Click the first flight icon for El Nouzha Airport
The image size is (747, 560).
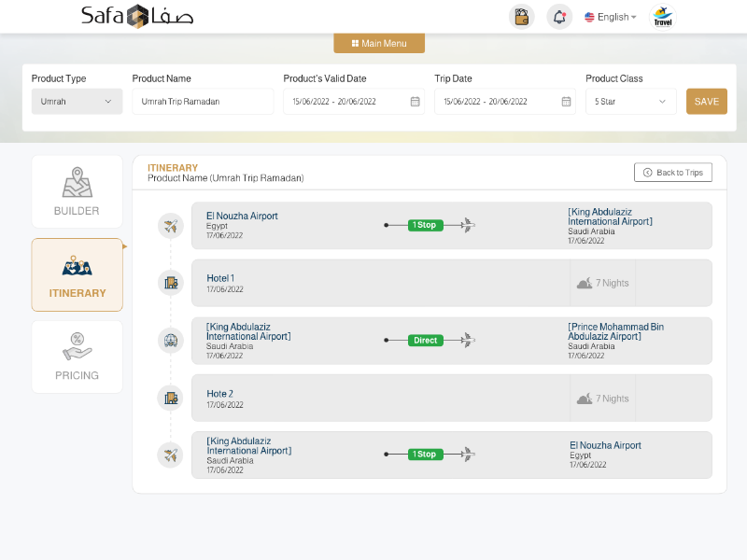pos(170,226)
